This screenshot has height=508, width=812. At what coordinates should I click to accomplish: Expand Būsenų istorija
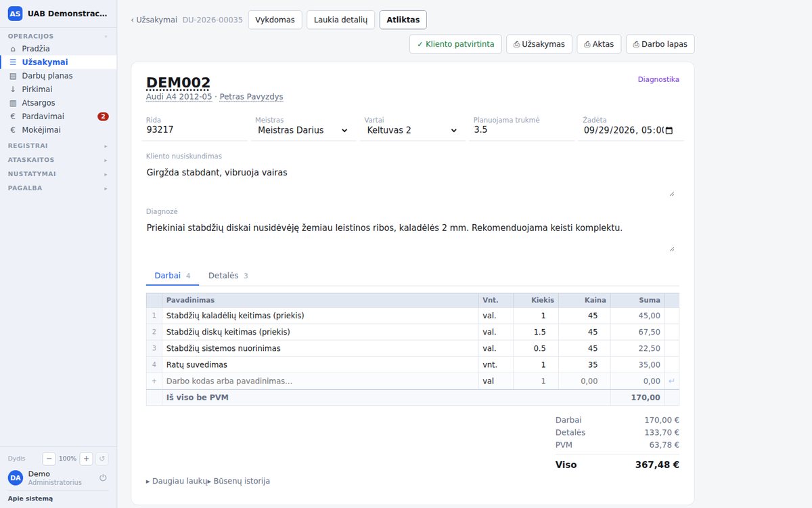tap(239, 481)
